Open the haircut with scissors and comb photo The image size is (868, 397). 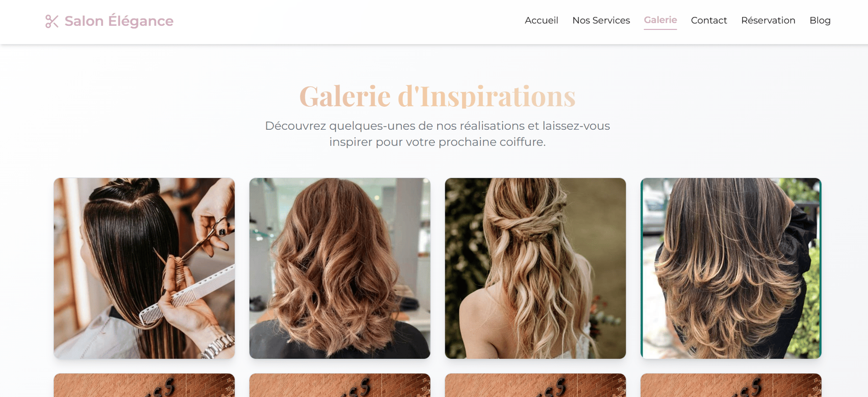144,268
